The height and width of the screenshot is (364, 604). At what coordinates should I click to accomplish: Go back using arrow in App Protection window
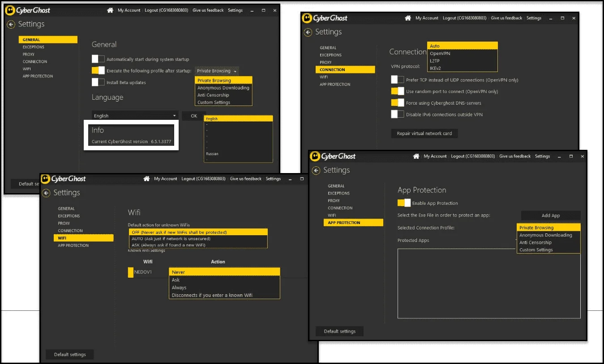pyautogui.click(x=316, y=170)
